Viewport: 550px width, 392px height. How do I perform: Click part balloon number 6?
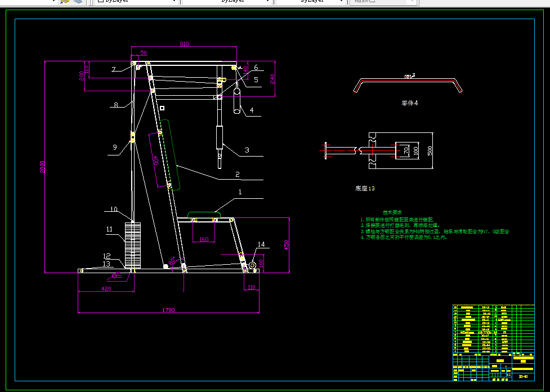click(256, 68)
